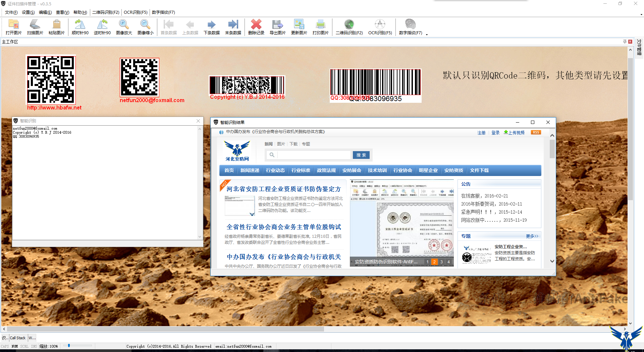
Task: Open the 行业动态 nav tab
Action: (x=275, y=170)
